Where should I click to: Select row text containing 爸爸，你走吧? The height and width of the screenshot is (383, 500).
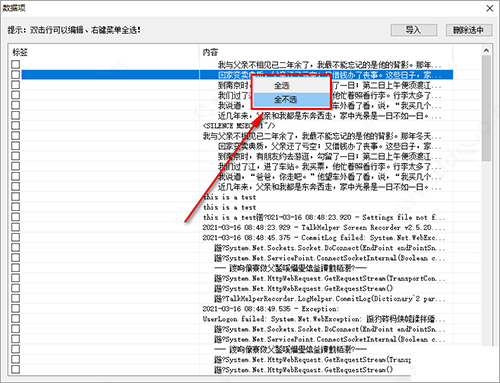tap(329, 177)
